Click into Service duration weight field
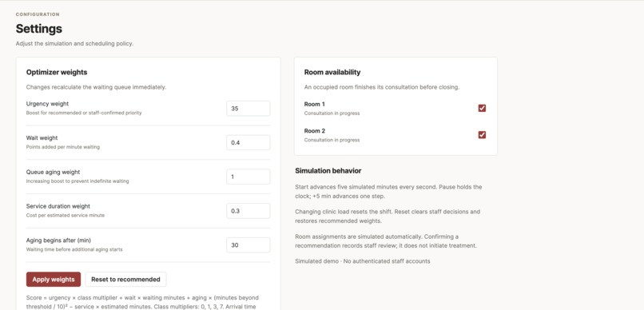This screenshot has width=644, height=310. pos(248,211)
